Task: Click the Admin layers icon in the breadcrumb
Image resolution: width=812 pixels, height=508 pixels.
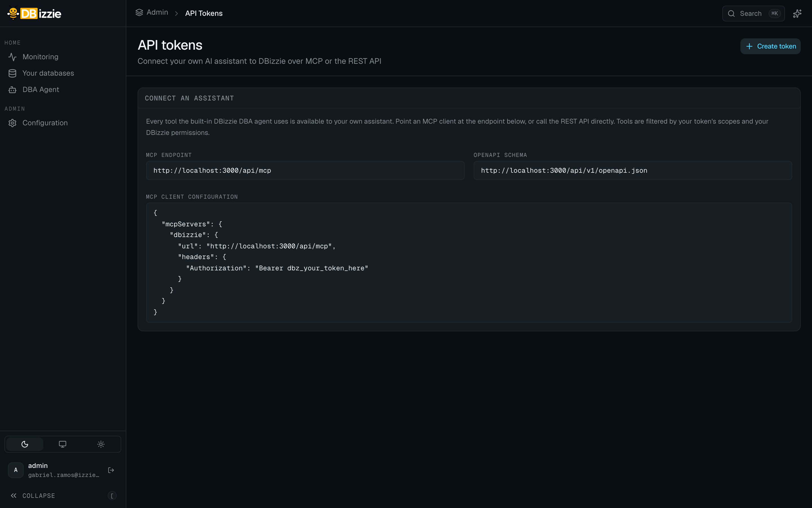Action: pos(139,12)
